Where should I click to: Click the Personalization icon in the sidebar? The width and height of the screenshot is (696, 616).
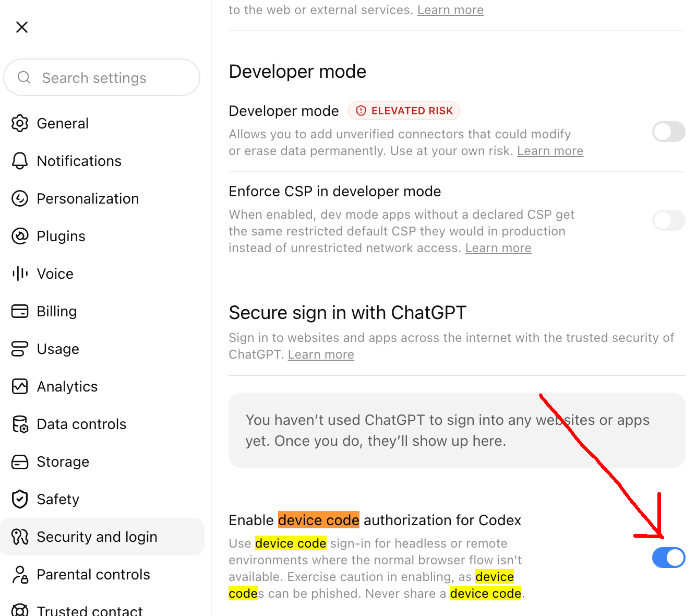click(x=20, y=198)
